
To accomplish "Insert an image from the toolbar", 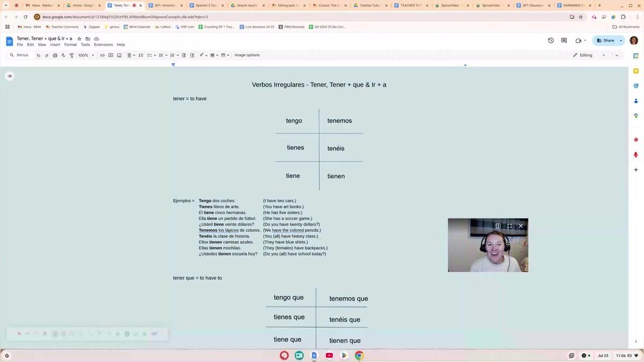I will click(x=119, y=55).
